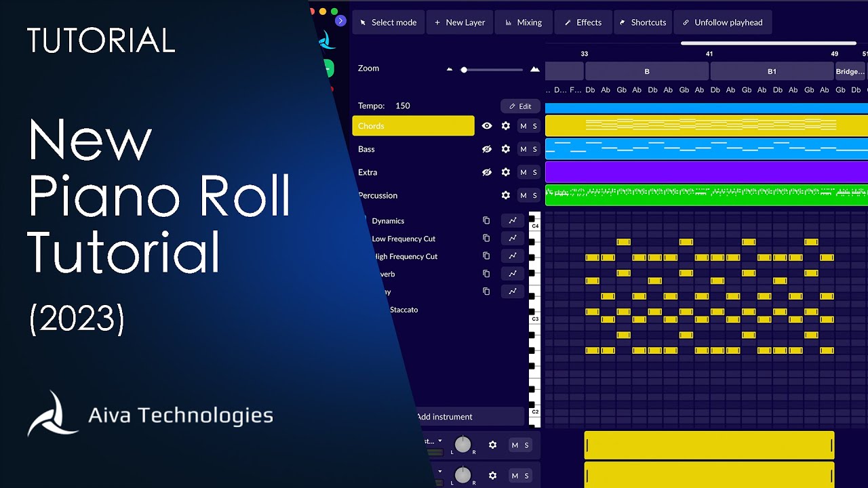
Task: Open Low Frequency Cut curve editor
Action: click(513, 239)
